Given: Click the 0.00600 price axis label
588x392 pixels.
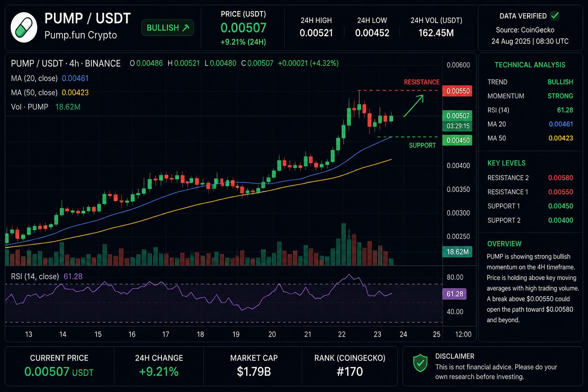Looking at the screenshot, I should tap(458, 65).
